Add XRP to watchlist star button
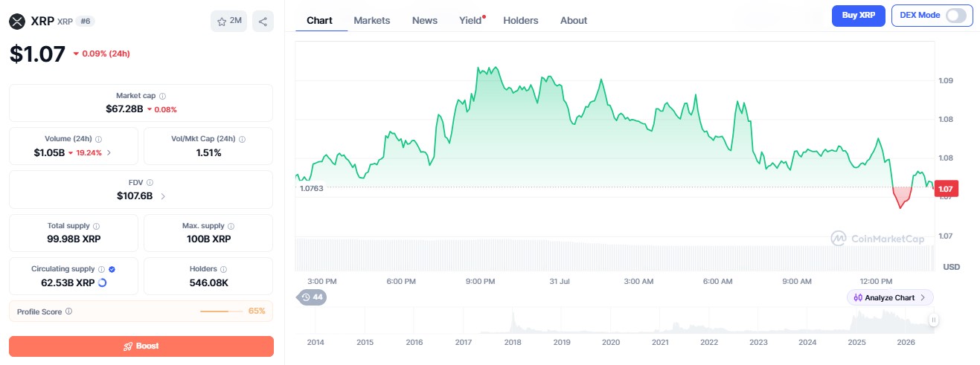Screen dimensions: 980x365 229,21
